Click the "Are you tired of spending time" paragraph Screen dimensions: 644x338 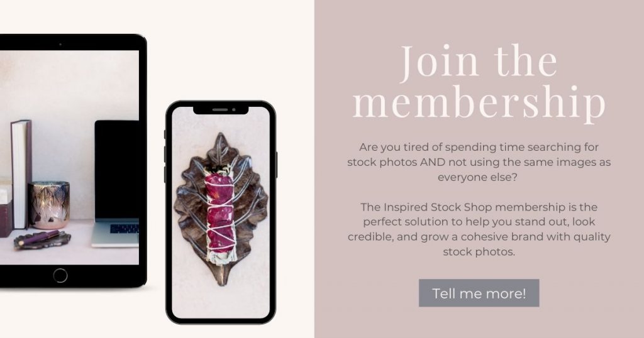[479, 162]
